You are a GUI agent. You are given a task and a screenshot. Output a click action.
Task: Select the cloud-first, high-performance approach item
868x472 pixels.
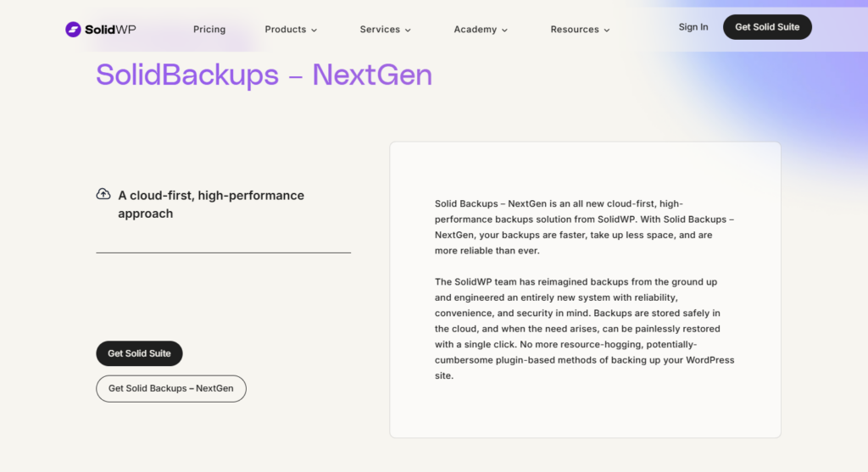click(x=210, y=204)
